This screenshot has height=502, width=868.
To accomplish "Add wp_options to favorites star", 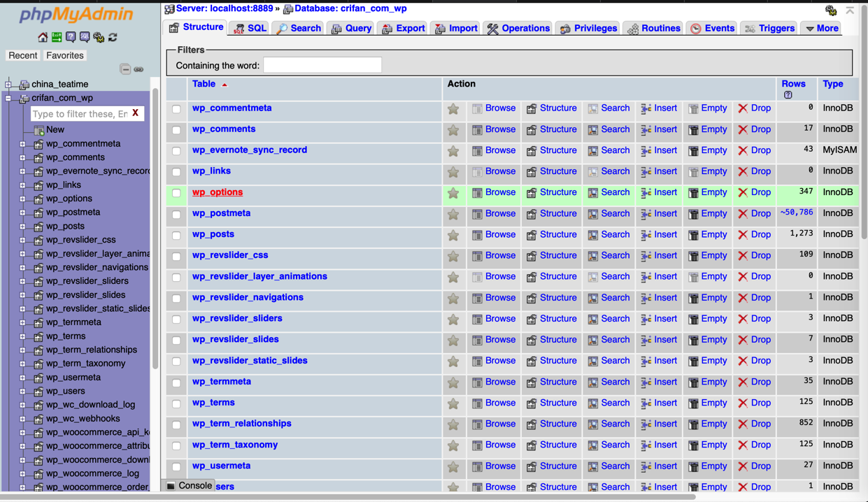I will [x=453, y=193].
